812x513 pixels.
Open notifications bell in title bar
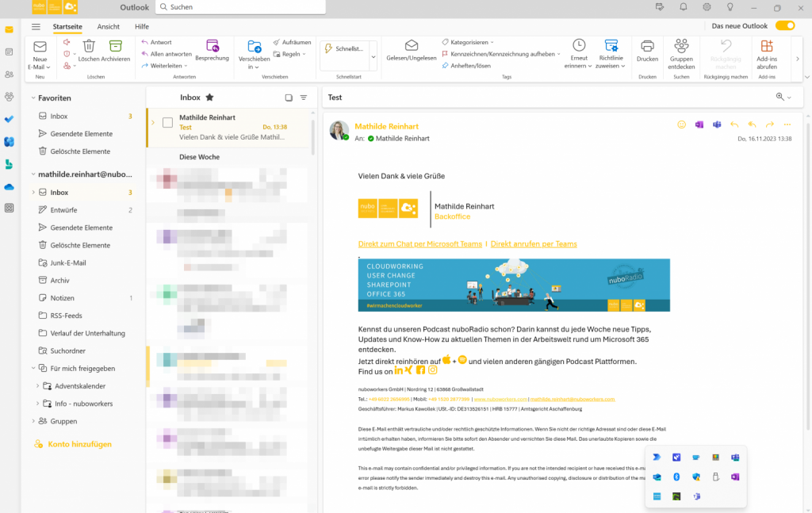pyautogui.click(x=683, y=7)
